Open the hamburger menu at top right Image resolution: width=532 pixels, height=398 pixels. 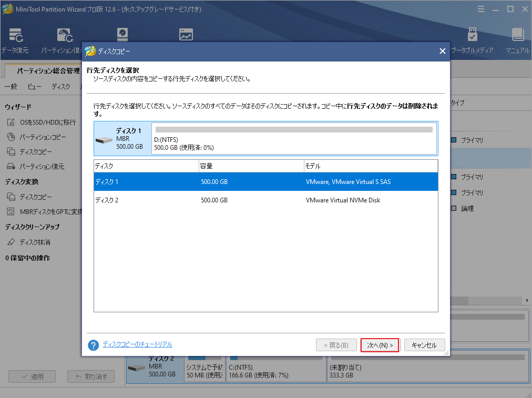tap(482, 8)
